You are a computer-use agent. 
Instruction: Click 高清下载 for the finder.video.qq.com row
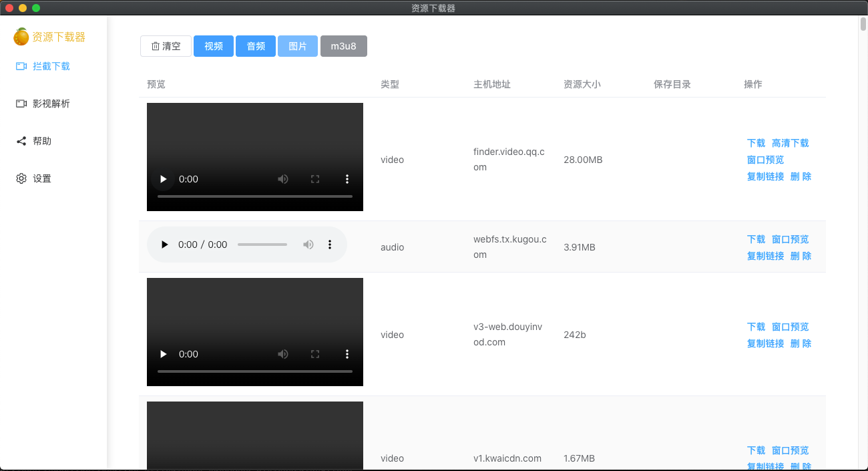(791, 143)
